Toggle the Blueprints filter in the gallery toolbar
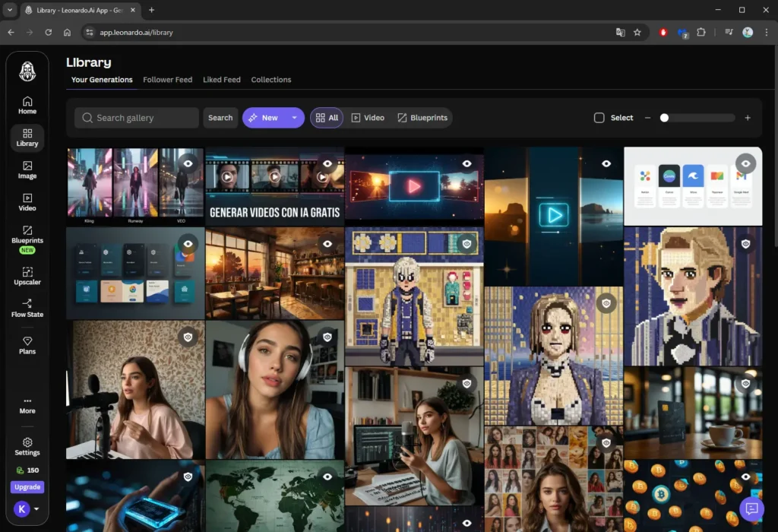778x532 pixels. [x=422, y=118]
